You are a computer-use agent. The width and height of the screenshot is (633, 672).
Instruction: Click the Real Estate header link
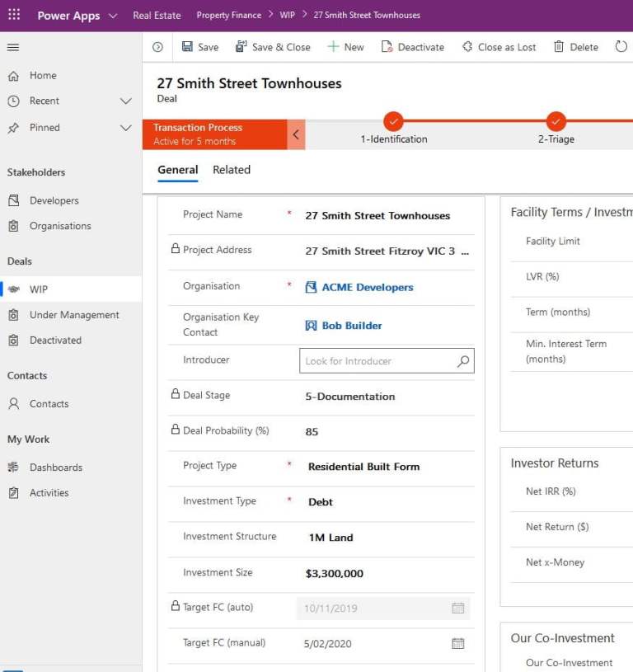click(x=157, y=16)
